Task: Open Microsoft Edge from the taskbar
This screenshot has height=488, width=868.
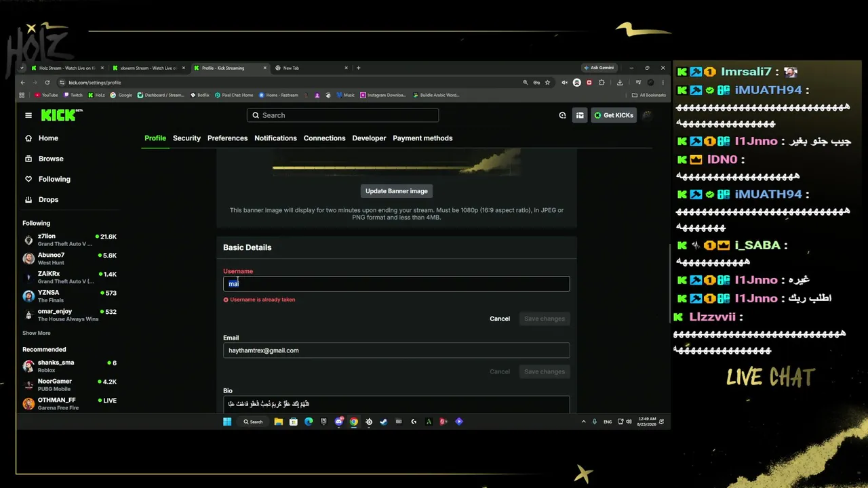Action: click(309, 422)
